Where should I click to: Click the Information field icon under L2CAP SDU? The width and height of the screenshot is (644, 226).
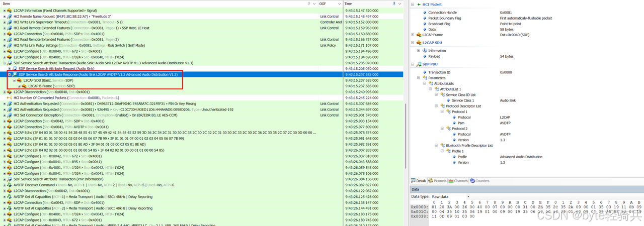pyautogui.click(x=425, y=51)
